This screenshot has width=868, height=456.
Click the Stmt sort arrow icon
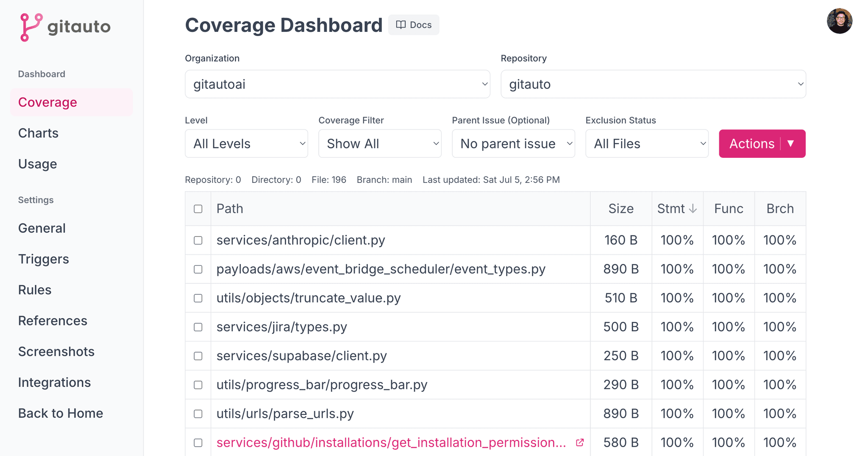point(693,208)
